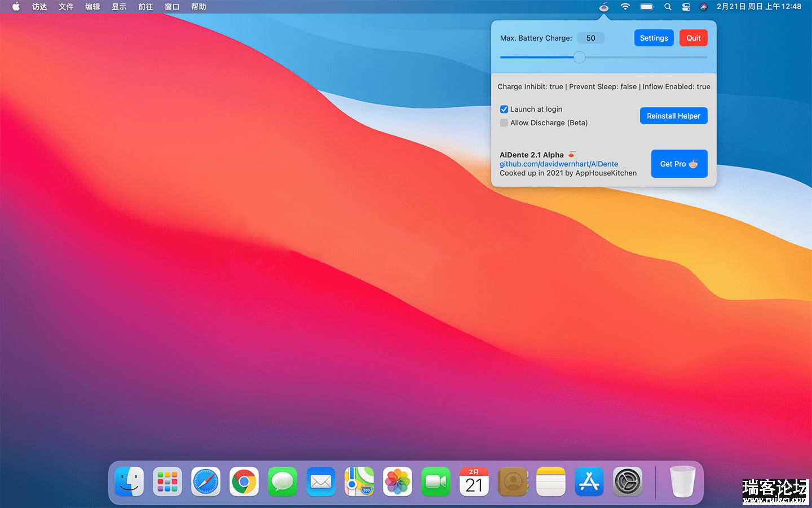
Task: Click the Get Pro button
Action: (x=679, y=164)
